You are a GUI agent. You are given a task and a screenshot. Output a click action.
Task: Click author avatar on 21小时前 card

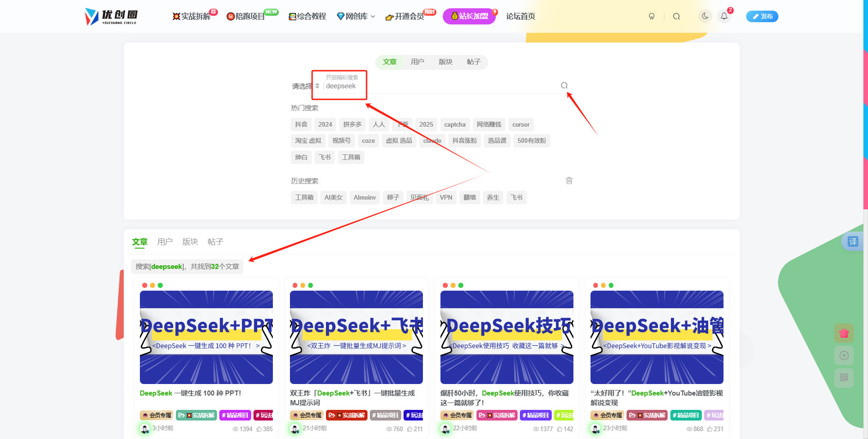(x=295, y=429)
